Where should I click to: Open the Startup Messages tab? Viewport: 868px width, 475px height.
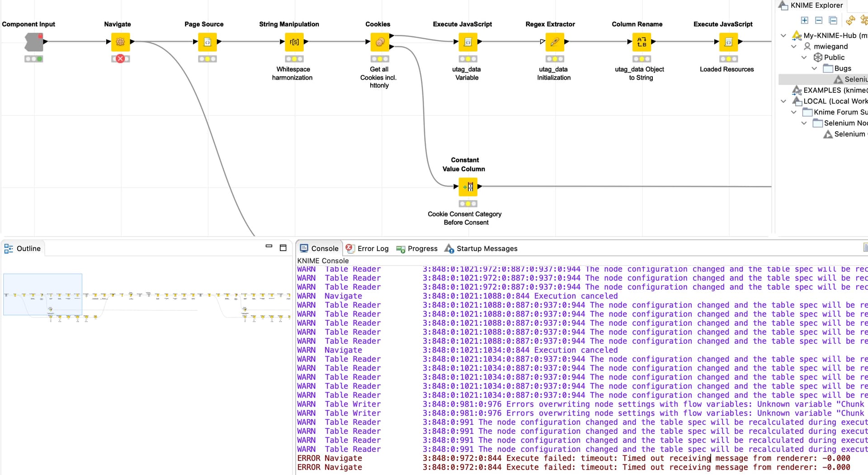coord(481,248)
